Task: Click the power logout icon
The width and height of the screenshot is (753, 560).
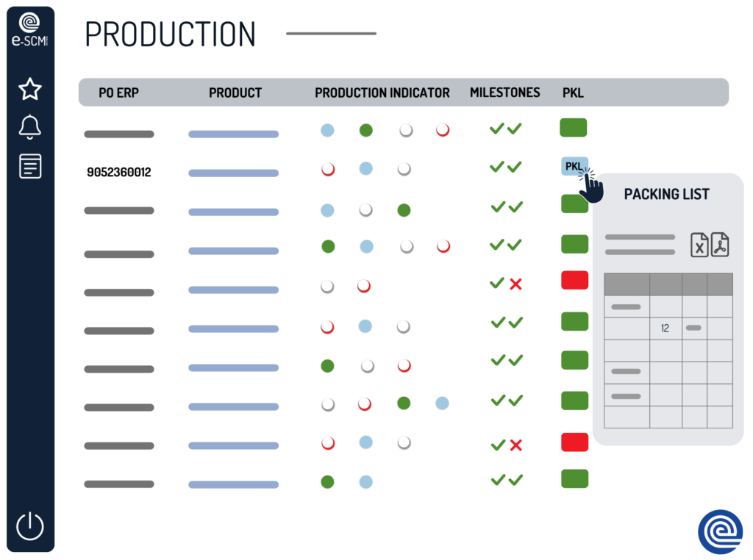Action: pyautogui.click(x=30, y=526)
